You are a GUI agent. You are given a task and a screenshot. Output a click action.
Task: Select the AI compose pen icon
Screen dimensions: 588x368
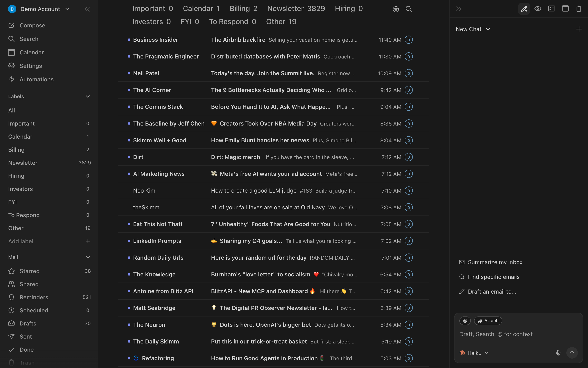point(524,9)
